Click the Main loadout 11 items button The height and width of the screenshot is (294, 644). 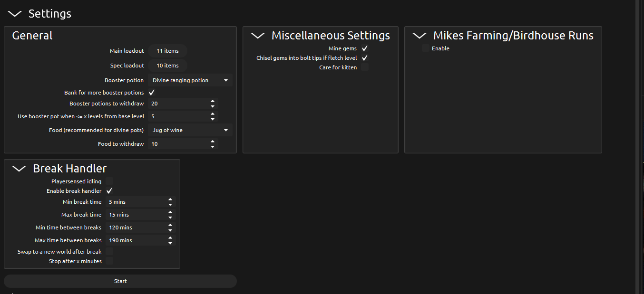coord(167,51)
